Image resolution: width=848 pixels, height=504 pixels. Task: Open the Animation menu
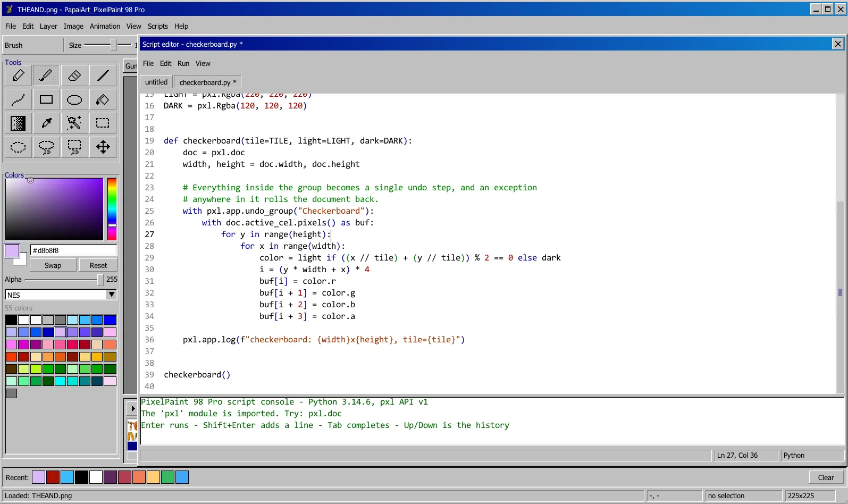pos(105,26)
